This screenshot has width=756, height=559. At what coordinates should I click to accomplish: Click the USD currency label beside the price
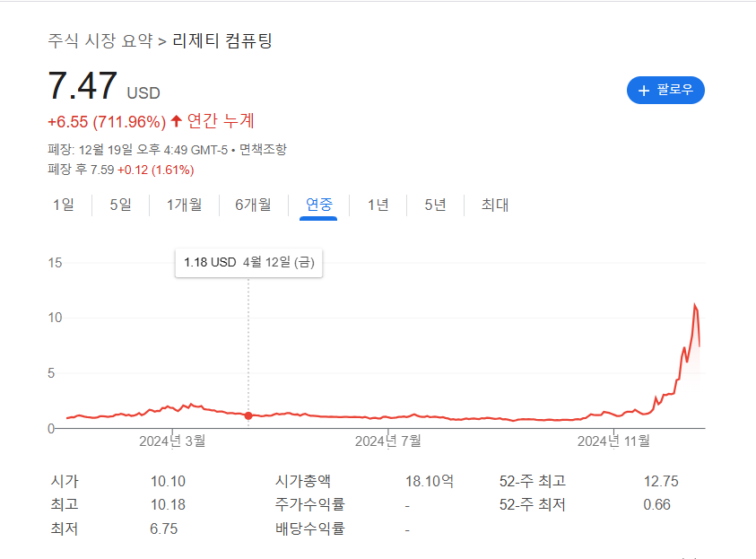[143, 92]
